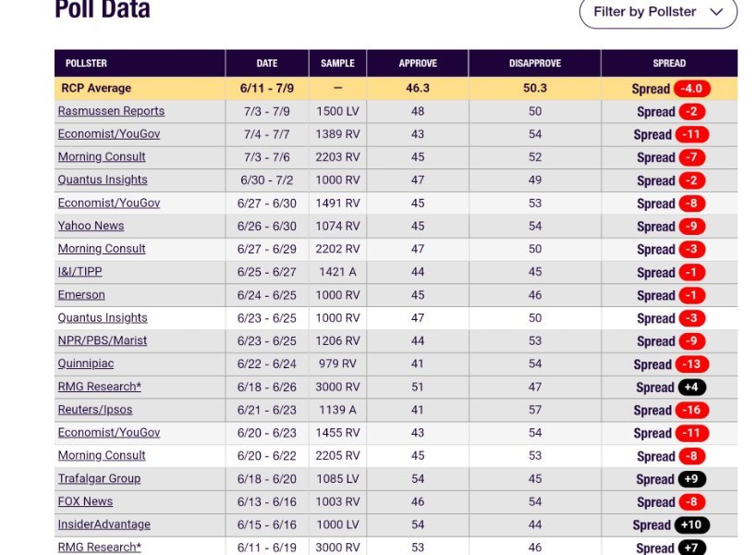
Task: Click the DATE column header
Action: (267, 63)
